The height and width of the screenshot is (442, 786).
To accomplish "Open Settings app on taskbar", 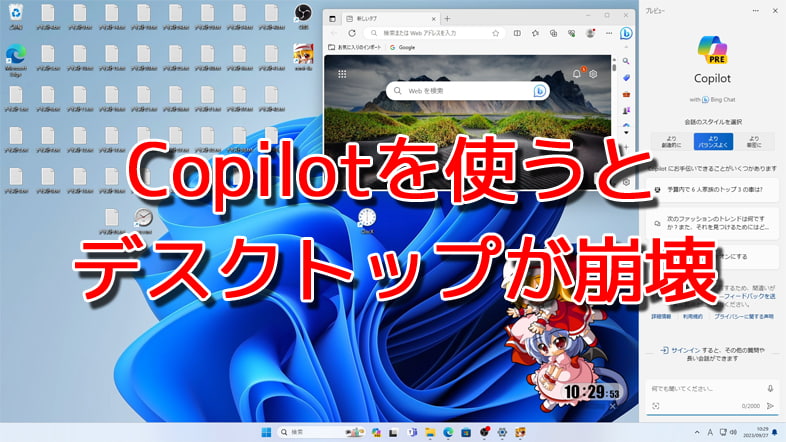I will tap(502, 432).
